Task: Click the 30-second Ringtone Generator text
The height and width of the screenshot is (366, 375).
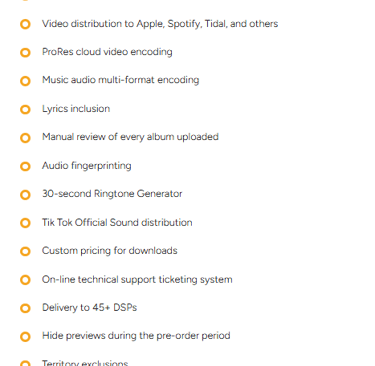Action: [112, 194]
